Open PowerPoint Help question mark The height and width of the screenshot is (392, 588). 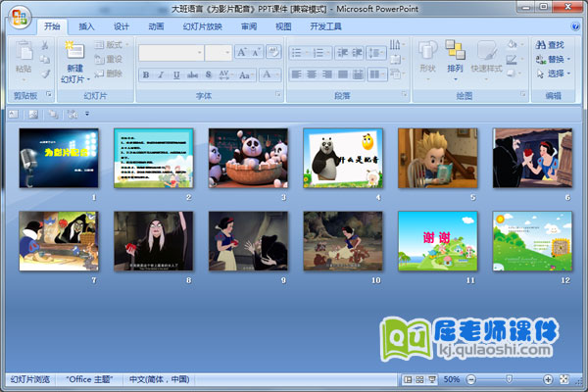[x=575, y=26]
